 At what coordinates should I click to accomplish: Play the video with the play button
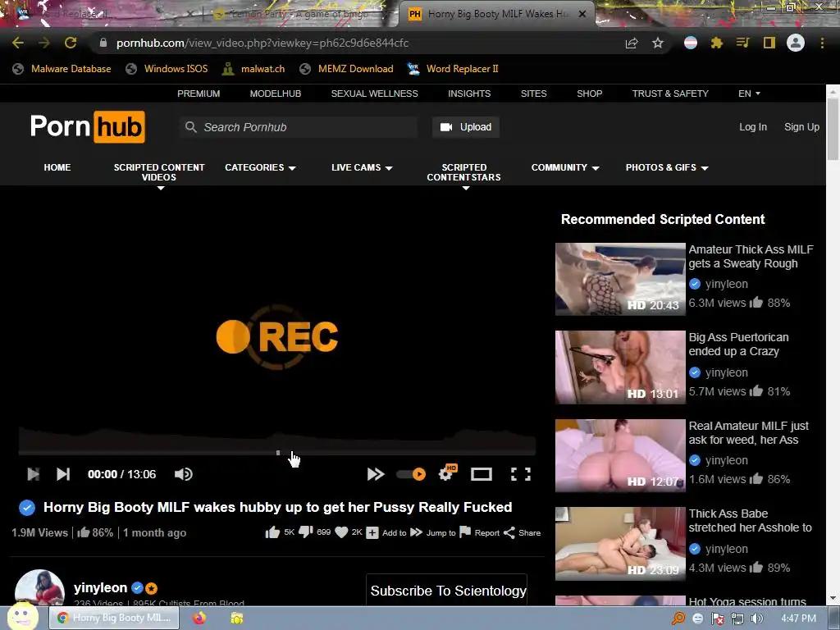coord(33,474)
